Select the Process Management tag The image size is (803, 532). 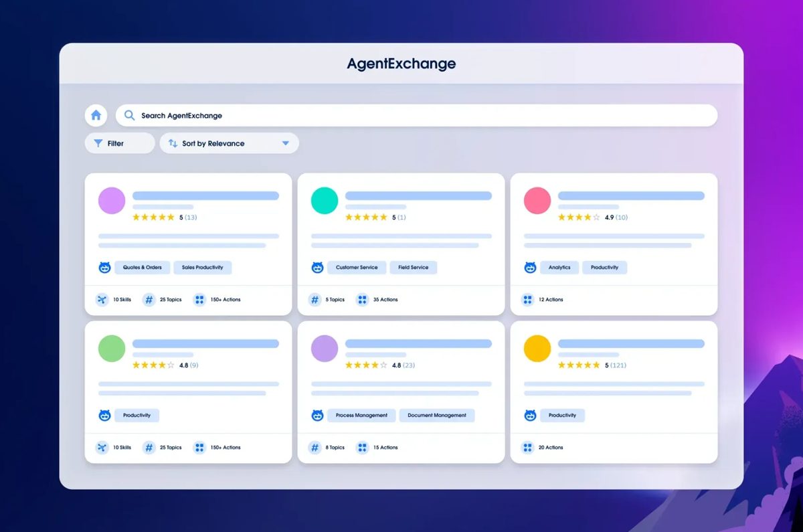[361, 416]
